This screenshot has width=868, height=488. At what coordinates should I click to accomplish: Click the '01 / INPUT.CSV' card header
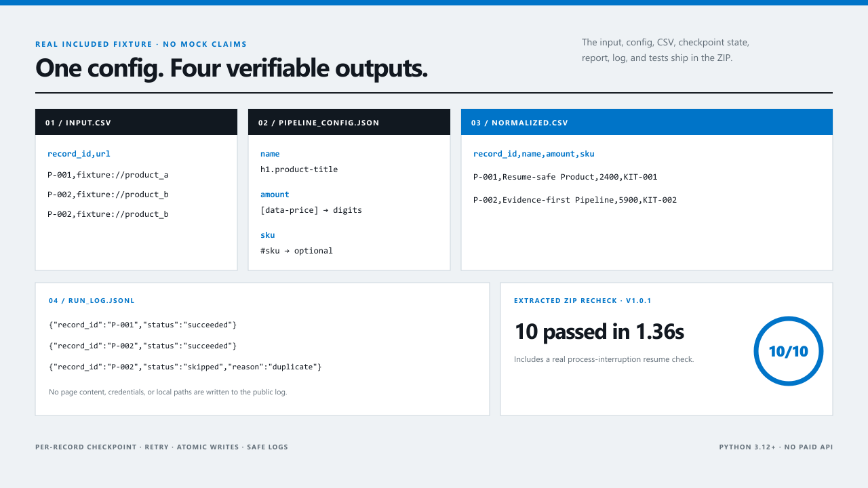tap(136, 122)
